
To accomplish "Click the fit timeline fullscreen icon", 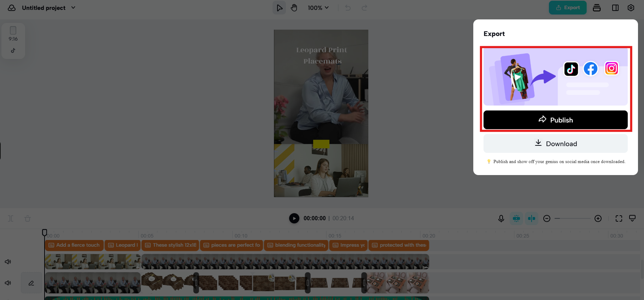I will (x=619, y=218).
